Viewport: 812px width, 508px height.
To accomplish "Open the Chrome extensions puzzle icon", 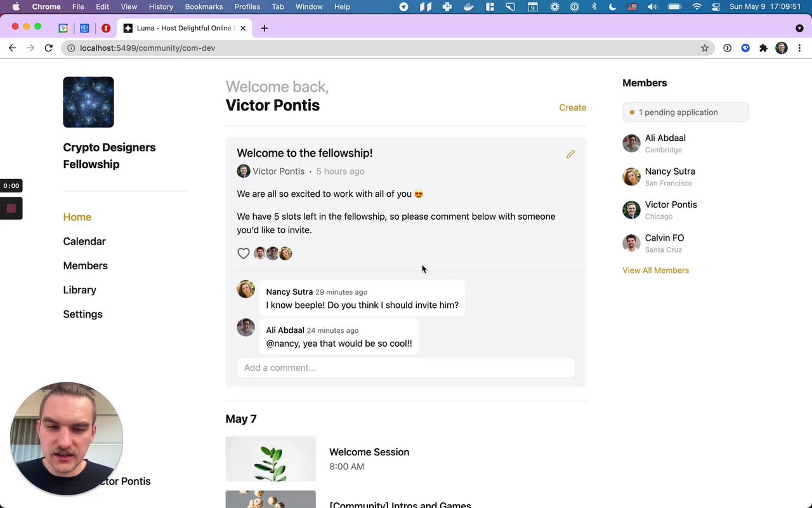I will coord(763,48).
